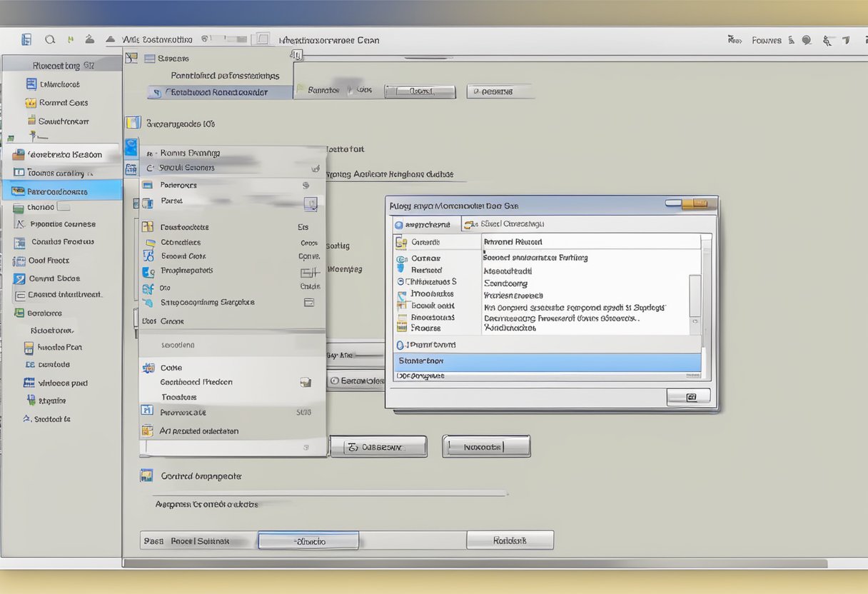
Task: Click the picture icon beside 'Gortred brupnpeote'
Action: (x=146, y=475)
